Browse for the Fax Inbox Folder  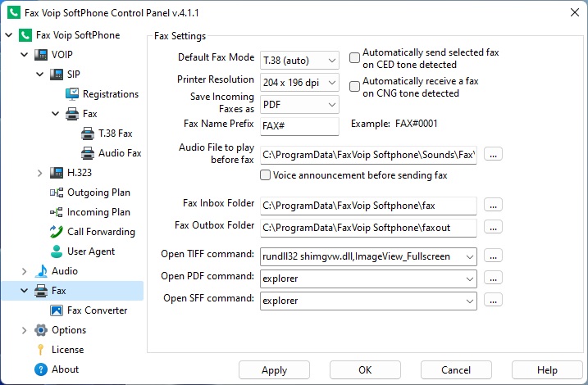pyautogui.click(x=493, y=206)
